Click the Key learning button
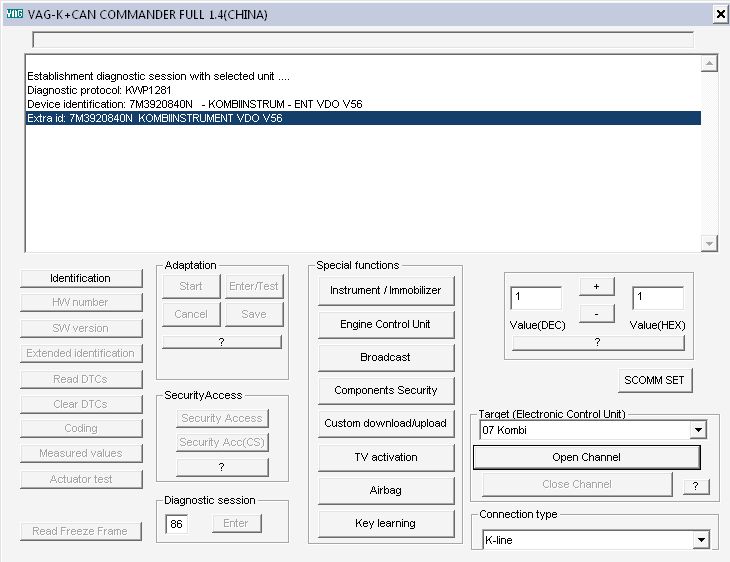 pyautogui.click(x=386, y=524)
